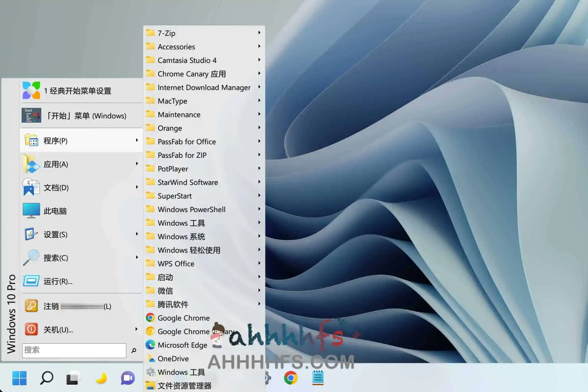
Task: Open Microsoft Edge in the program list
Action: [182, 345]
